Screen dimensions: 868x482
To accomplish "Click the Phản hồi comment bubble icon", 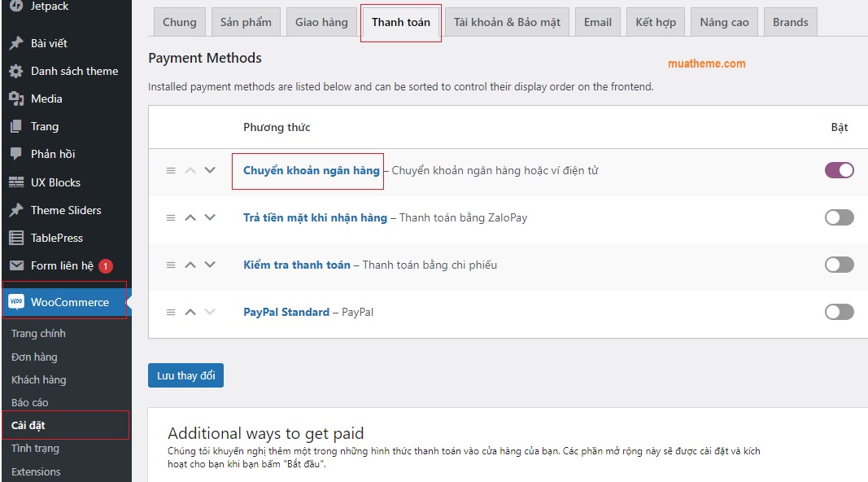I will click(x=16, y=154).
